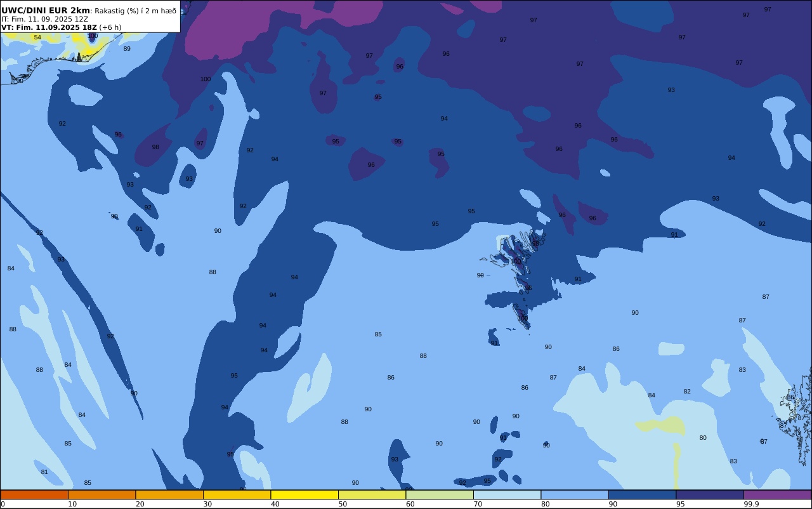Click the lightest blue 70–80 legend segment
The height and width of the screenshot is (509, 812).
[507, 494]
